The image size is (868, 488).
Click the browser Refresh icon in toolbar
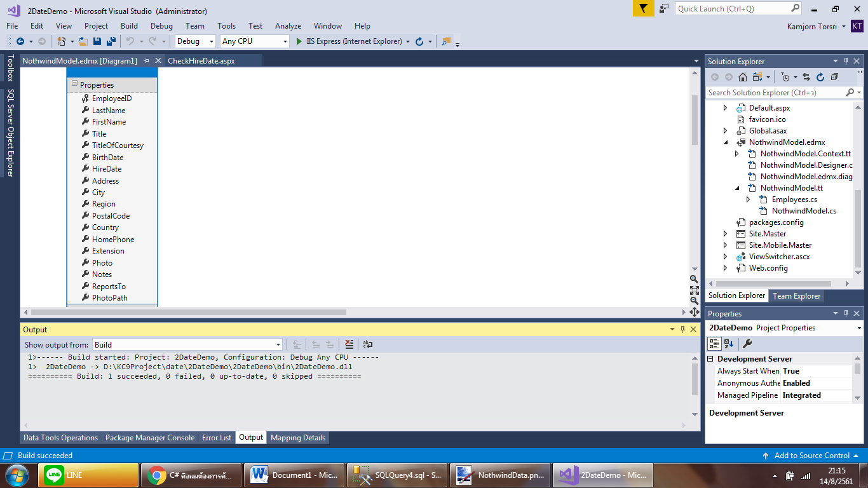point(419,41)
